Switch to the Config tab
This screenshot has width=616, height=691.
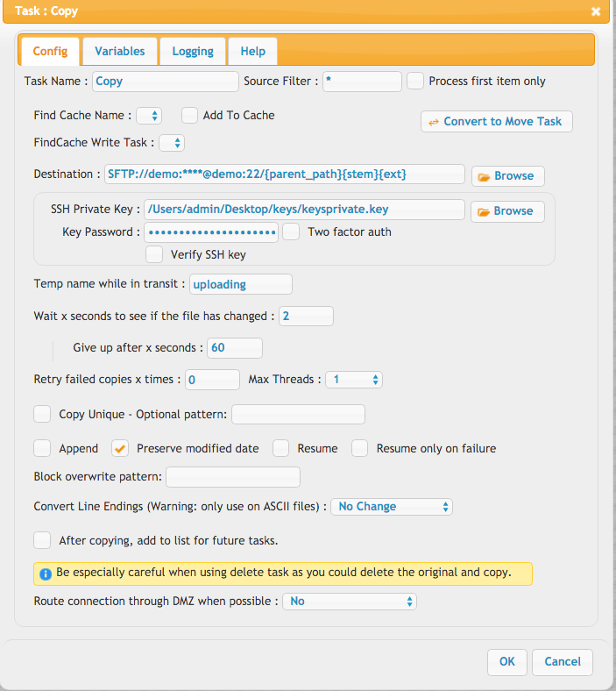pyautogui.click(x=50, y=51)
